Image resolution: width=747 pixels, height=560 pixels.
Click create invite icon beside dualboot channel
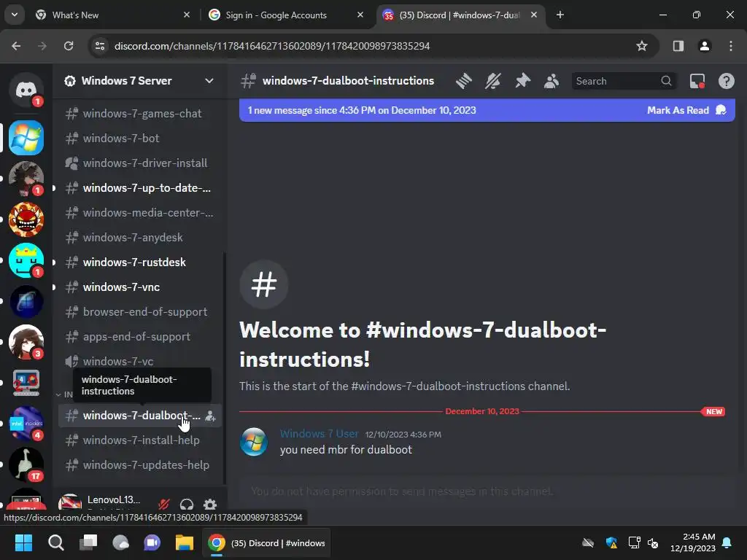click(x=210, y=416)
